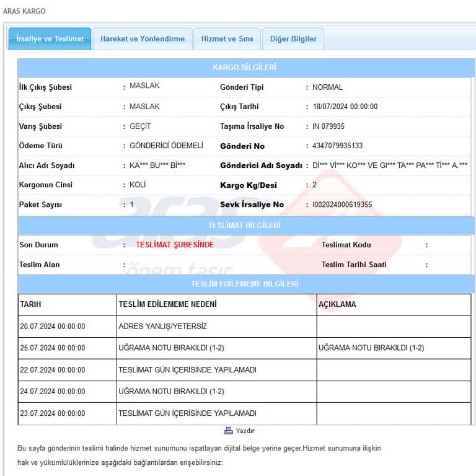Click the Çıkış Tarihi value 18/07/2024
Image resolution: width=476 pixels, height=476 pixels.
(x=345, y=107)
